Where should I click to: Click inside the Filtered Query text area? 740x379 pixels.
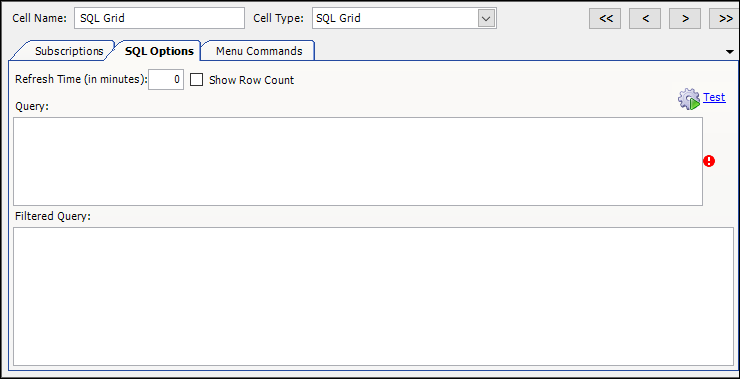click(x=373, y=296)
